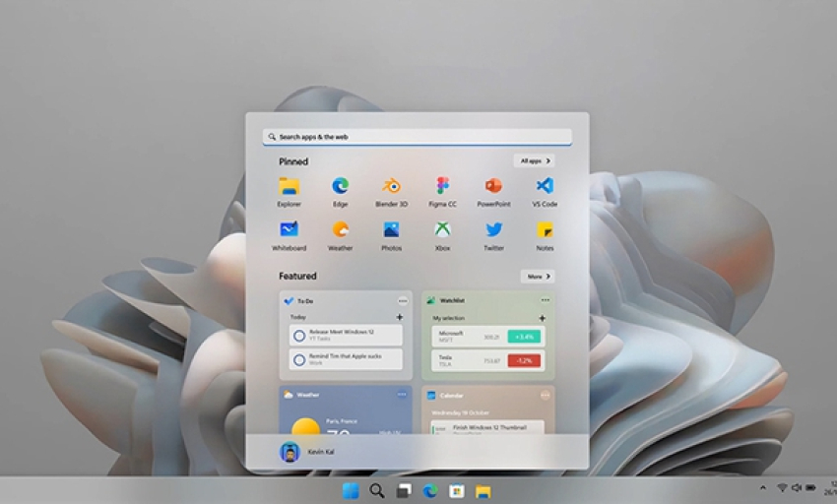Click the 'Paris, France' weather location

pos(342,421)
